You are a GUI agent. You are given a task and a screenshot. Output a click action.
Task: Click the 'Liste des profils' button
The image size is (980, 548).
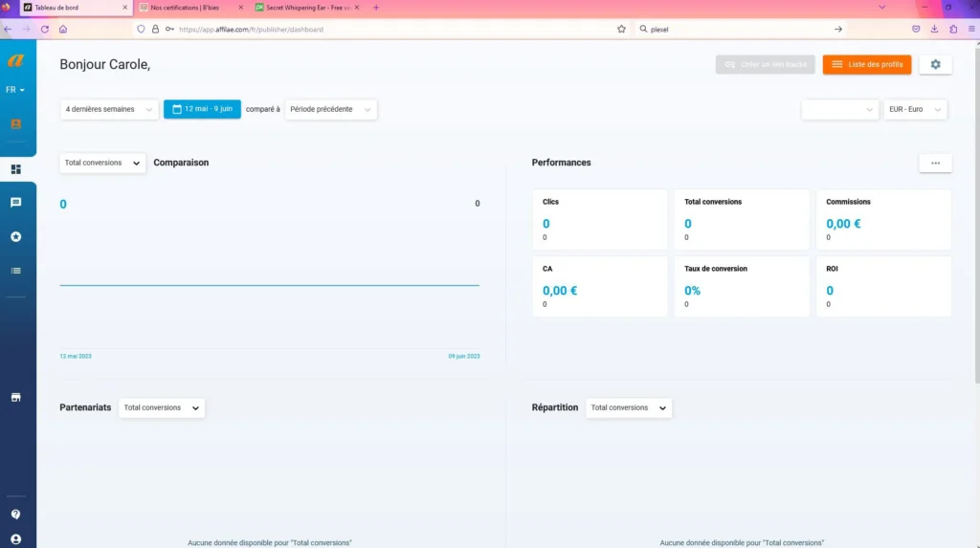click(x=867, y=64)
